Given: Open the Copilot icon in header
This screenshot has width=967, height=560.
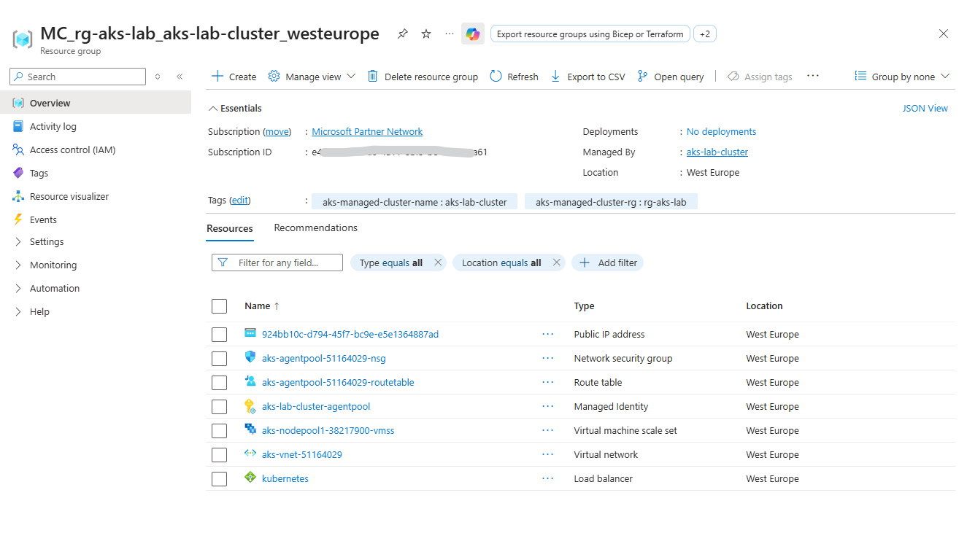Looking at the screenshot, I should tap(473, 34).
